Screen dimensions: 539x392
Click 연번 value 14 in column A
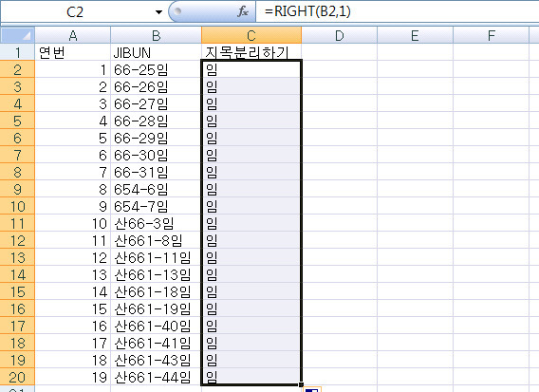coord(72,291)
